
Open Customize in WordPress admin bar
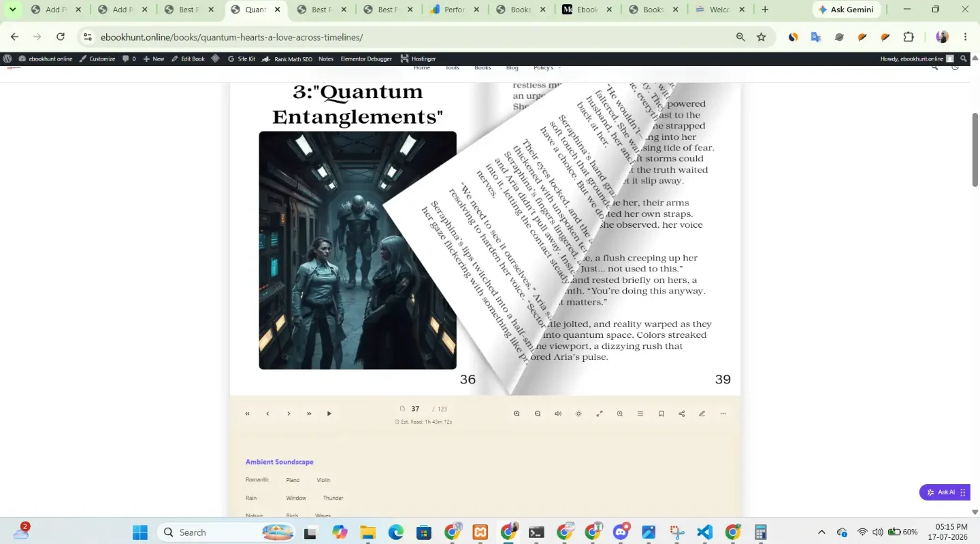tap(97, 59)
